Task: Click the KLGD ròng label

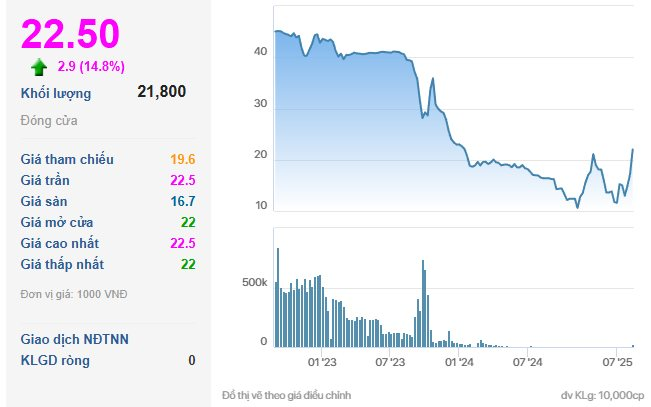Action: click(56, 360)
